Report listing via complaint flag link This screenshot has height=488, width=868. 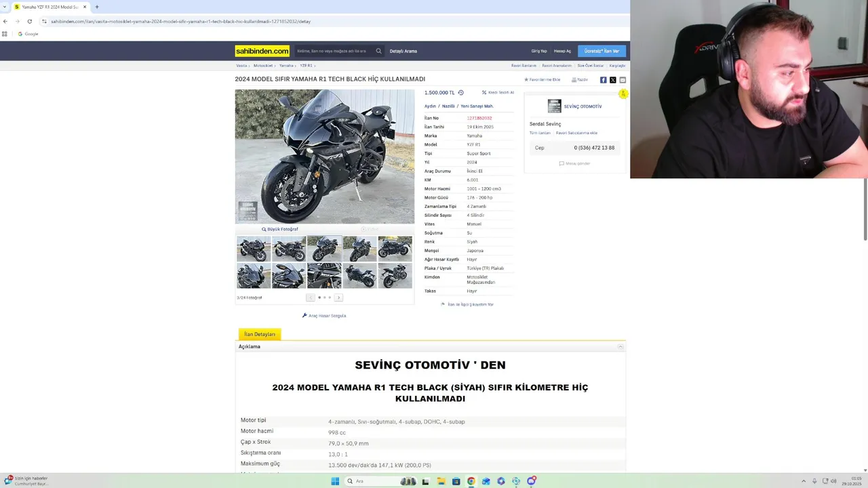467,304
